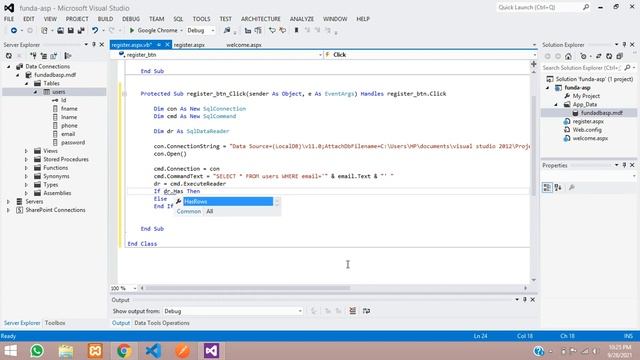Click the Sync with Active Document icon in Solution Explorer
Viewport: 640px width, 360px height.
598,56
